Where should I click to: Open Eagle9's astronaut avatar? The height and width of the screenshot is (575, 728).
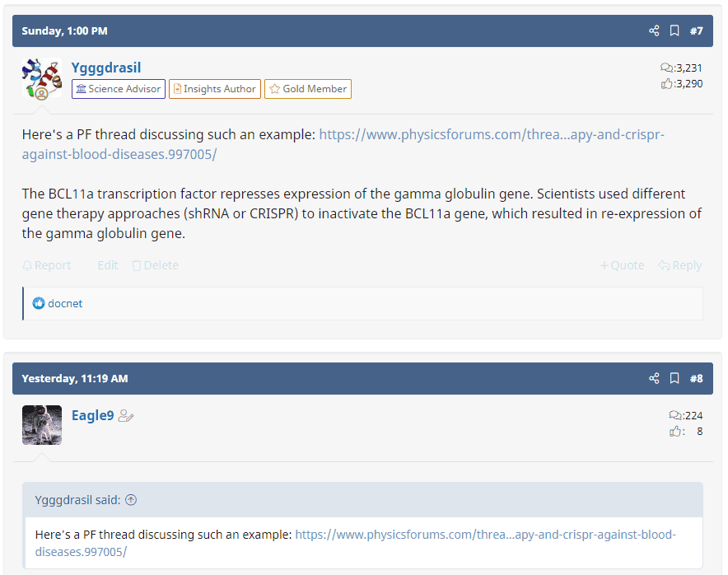[42, 425]
